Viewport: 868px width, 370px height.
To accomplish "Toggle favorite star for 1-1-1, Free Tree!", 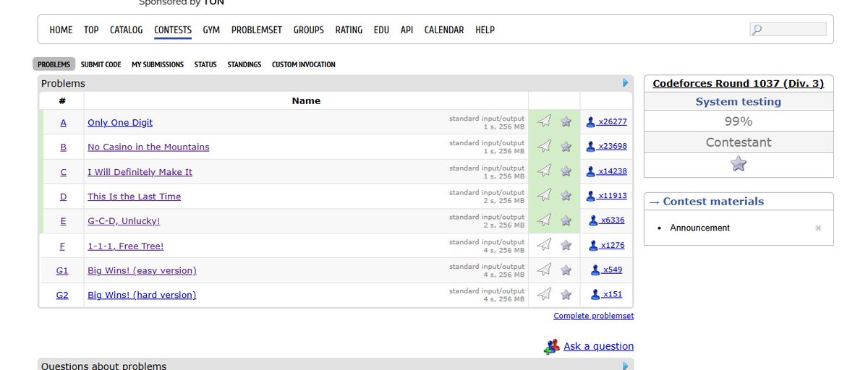I will [x=566, y=245].
